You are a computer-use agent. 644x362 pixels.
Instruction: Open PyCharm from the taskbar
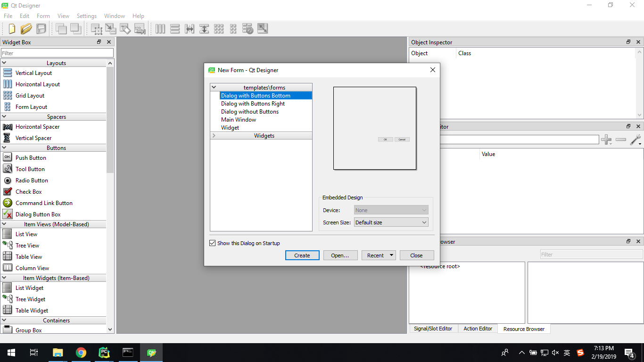pyautogui.click(x=104, y=353)
